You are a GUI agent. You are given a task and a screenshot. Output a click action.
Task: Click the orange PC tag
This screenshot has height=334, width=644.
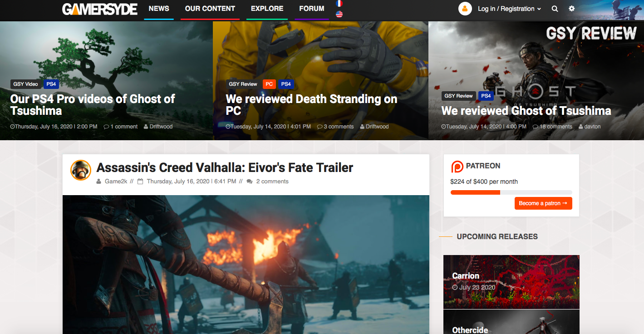pyautogui.click(x=269, y=84)
